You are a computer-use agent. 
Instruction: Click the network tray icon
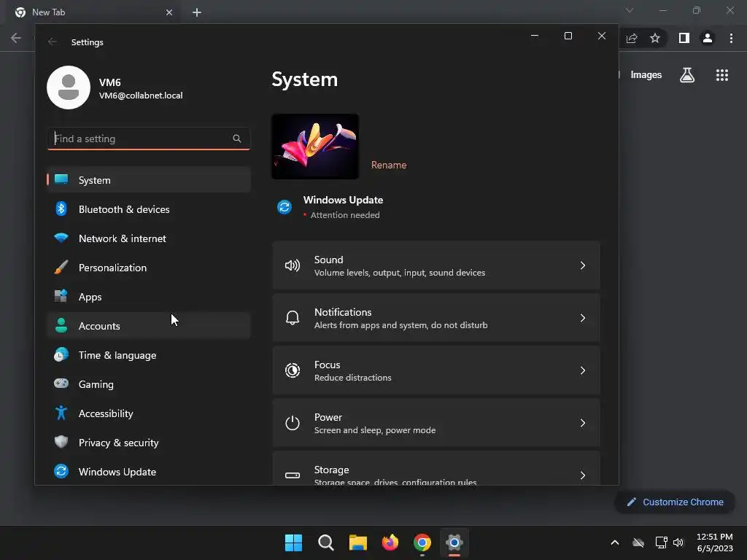(x=661, y=542)
